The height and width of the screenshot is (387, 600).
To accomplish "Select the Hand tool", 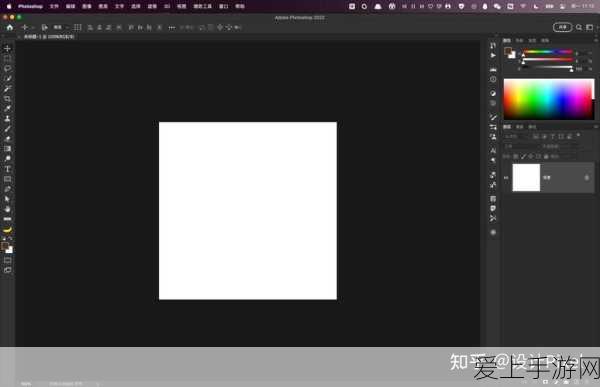I will pos(7,209).
